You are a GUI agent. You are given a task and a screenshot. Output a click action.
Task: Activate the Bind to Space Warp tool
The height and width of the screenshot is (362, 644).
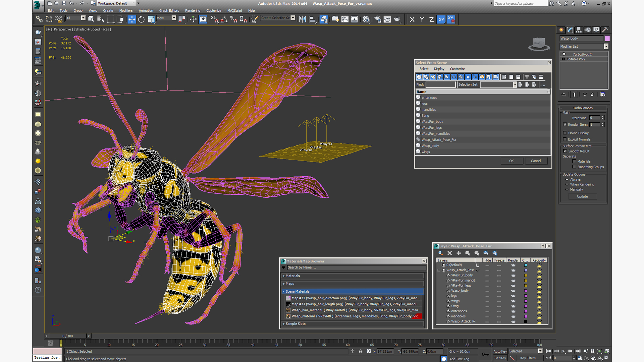point(59,19)
